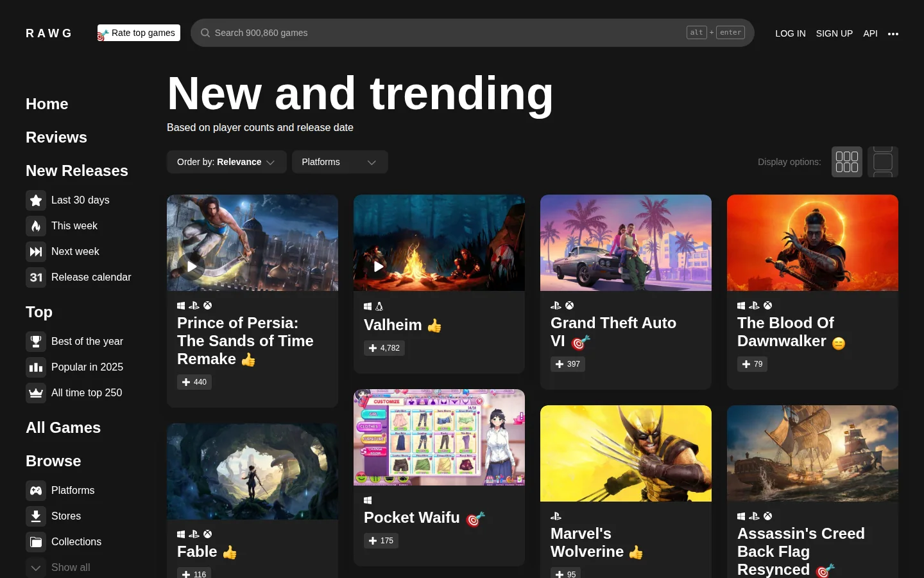Play the Valheim video preview
This screenshot has width=924, height=578.
click(x=378, y=267)
